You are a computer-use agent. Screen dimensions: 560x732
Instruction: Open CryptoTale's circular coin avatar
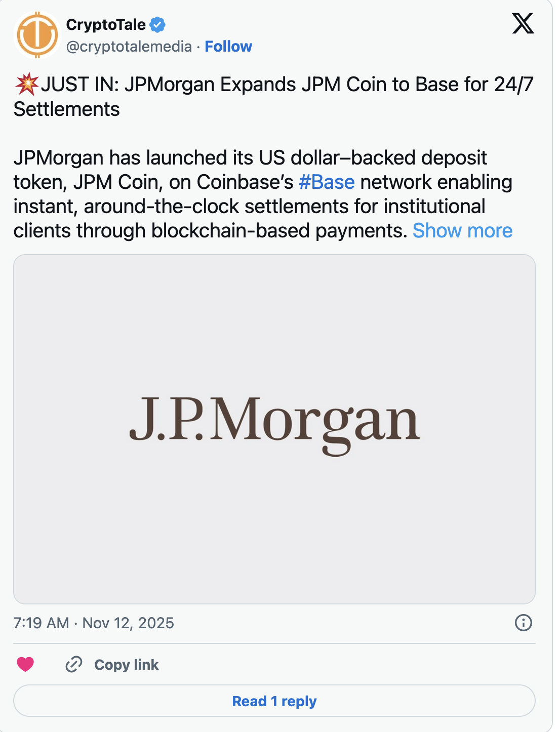37,34
